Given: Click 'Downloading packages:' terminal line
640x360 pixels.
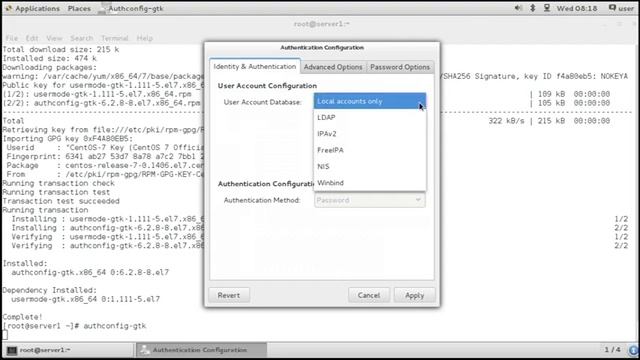Looking at the screenshot, I should (50, 67).
